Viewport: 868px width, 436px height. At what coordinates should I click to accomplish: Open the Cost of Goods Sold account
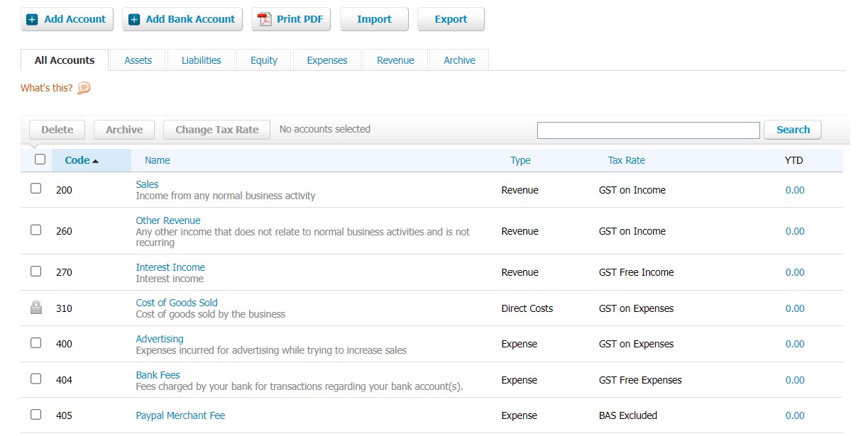[x=177, y=303]
